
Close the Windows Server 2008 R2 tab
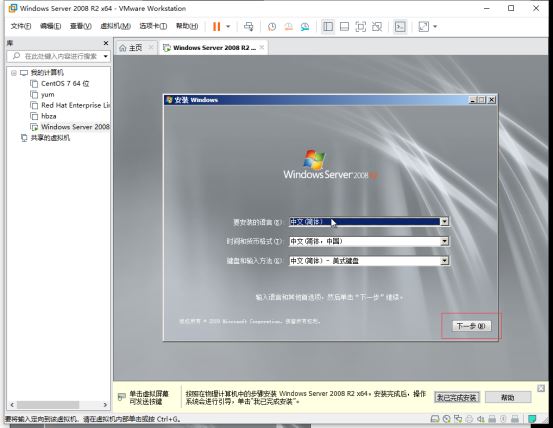click(x=262, y=47)
